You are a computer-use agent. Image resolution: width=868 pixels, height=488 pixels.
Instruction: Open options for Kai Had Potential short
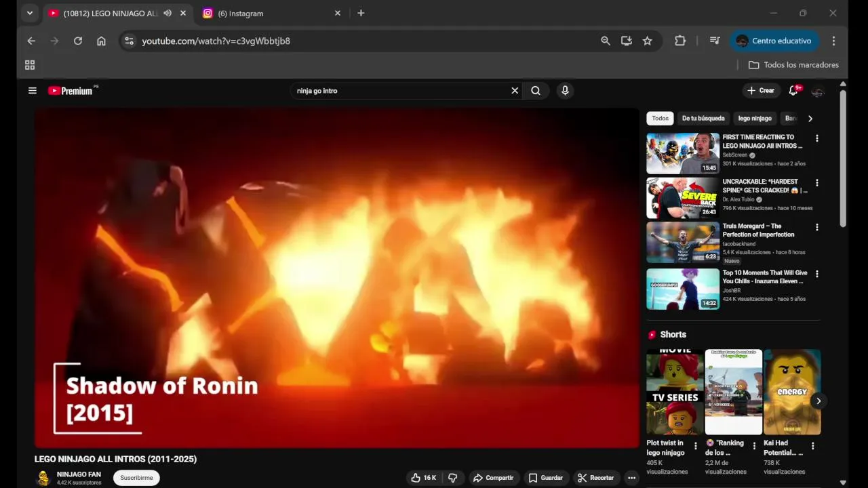(x=812, y=446)
